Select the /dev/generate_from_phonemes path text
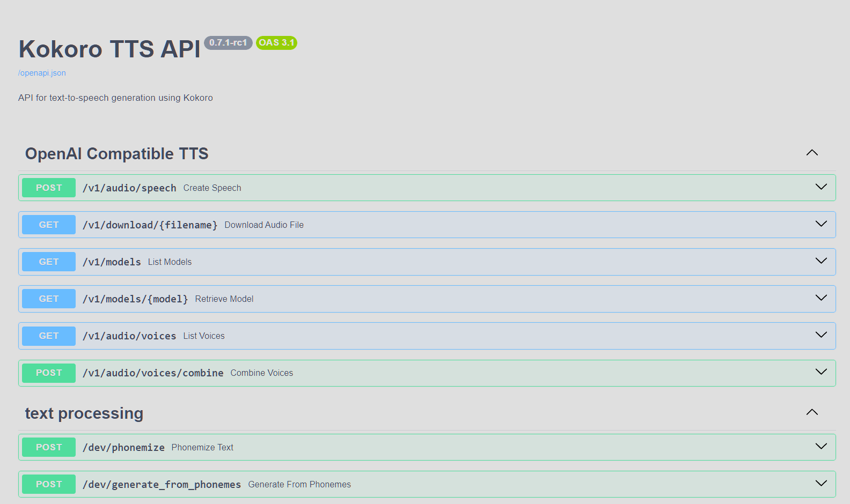 click(x=162, y=484)
